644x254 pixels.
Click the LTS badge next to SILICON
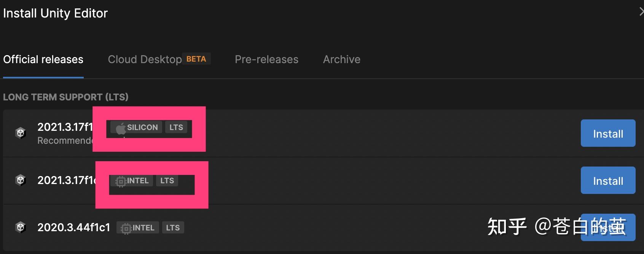(176, 127)
